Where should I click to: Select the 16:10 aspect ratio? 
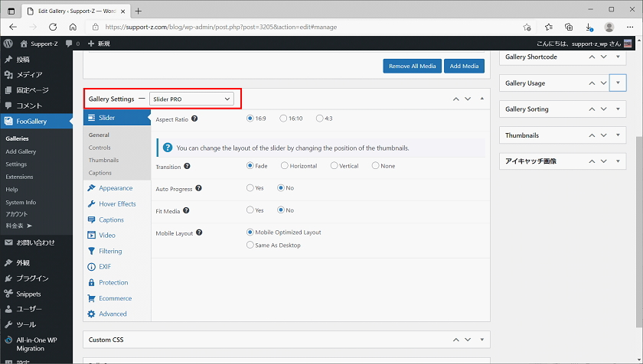[x=284, y=119]
